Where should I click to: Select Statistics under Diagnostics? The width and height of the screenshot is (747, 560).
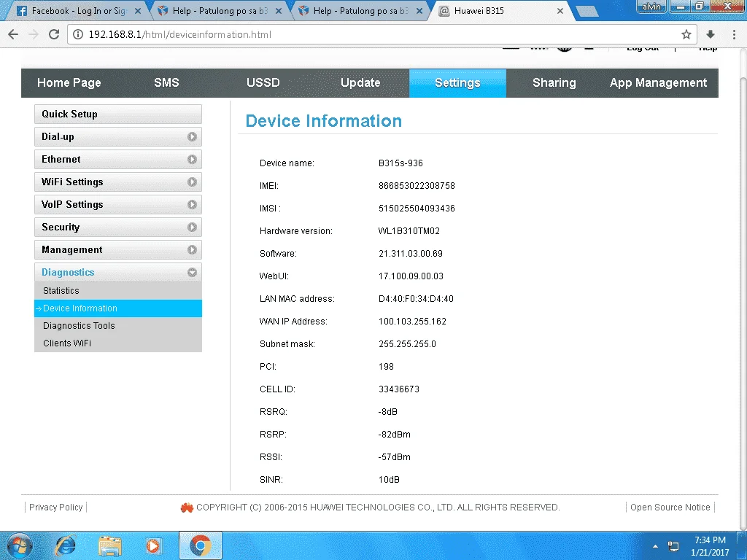tap(118, 290)
